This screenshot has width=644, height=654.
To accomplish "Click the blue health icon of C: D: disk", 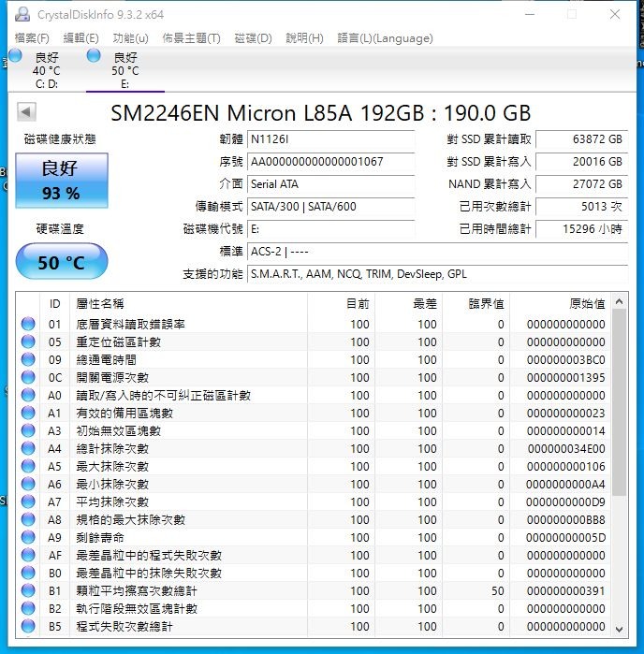I will tap(15, 55).
